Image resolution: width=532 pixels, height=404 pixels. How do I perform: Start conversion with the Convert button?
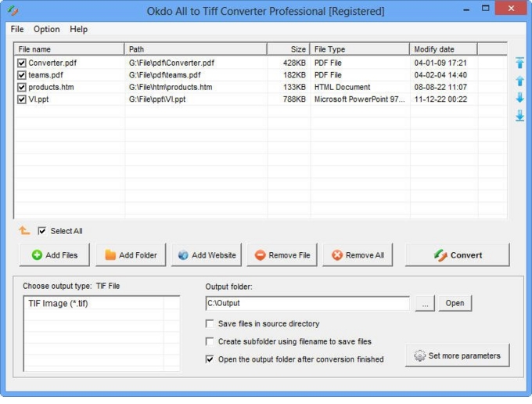pyautogui.click(x=458, y=255)
